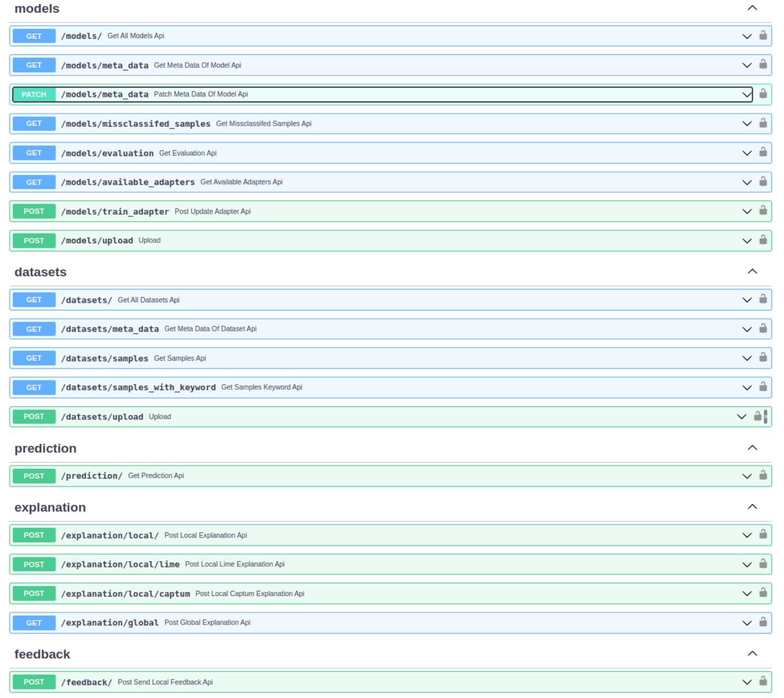The image size is (784, 698).
Task: Click the POST badge for /explanation/local/
Action: tap(34, 535)
